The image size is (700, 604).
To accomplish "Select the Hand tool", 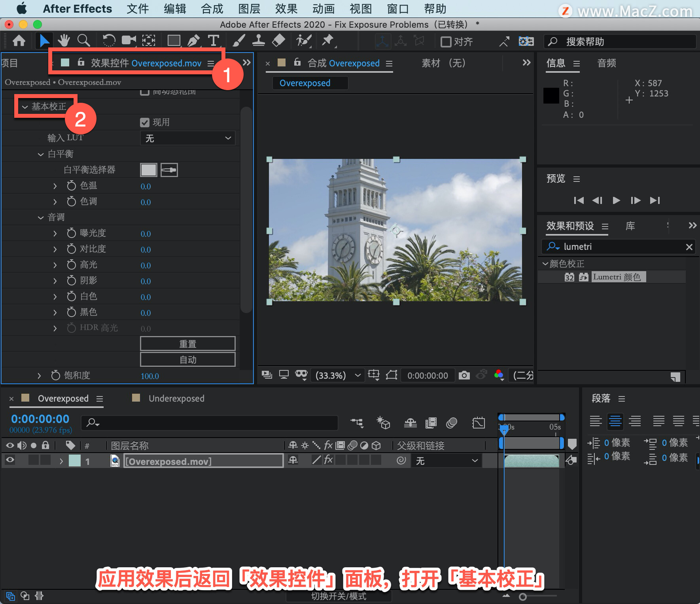I will (64, 41).
